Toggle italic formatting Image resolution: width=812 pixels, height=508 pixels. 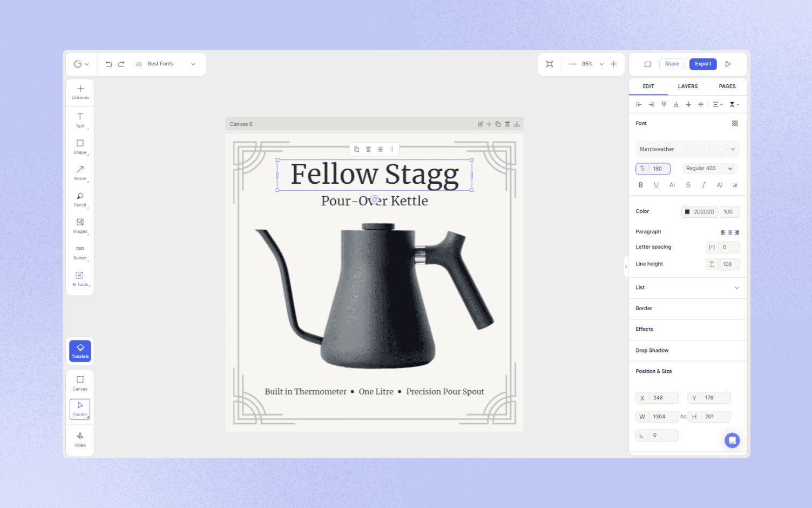coord(703,185)
